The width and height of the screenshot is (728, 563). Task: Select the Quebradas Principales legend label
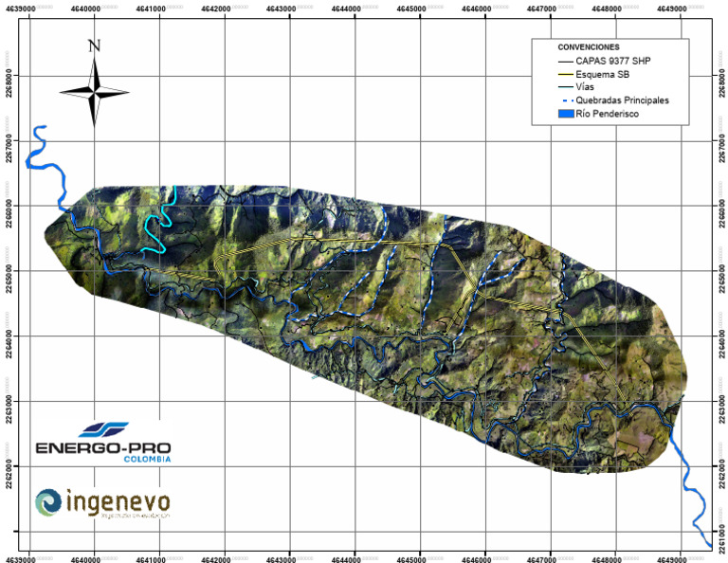[622, 100]
